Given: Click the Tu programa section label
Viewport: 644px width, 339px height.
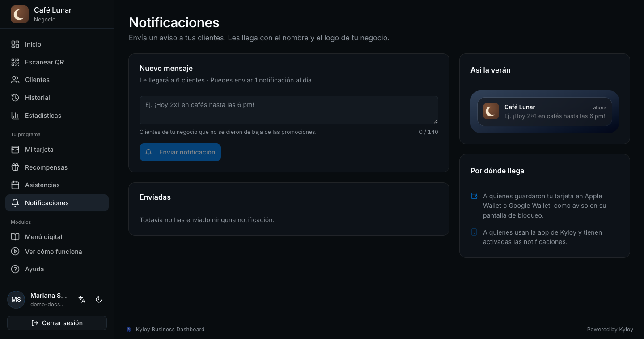Looking at the screenshot, I should [x=25, y=134].
